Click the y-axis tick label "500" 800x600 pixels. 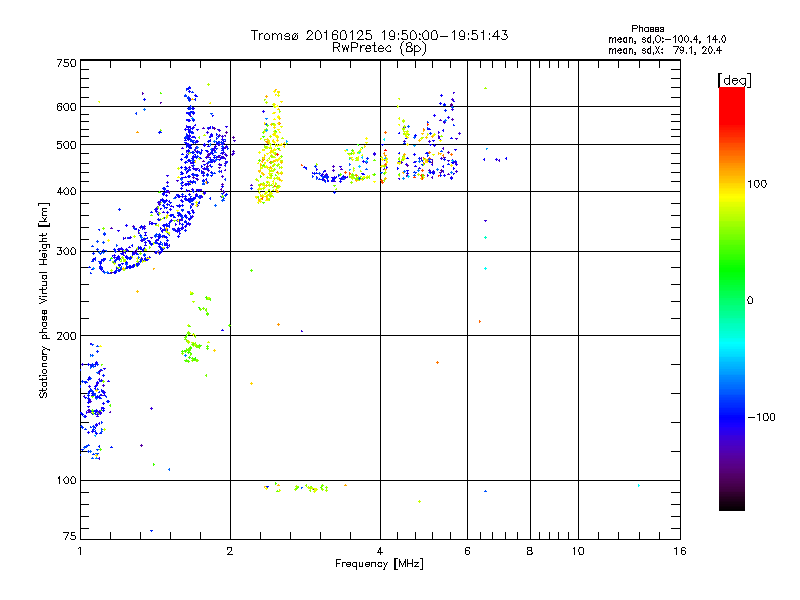[66, 145]
